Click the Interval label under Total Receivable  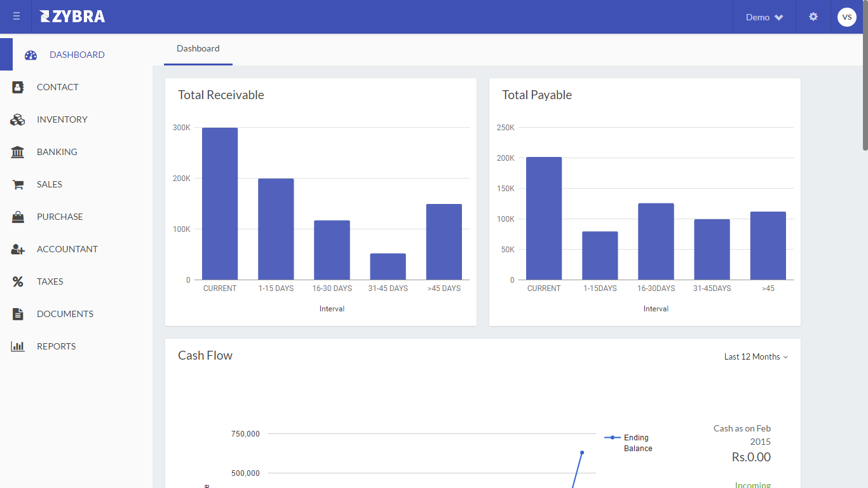coord(332,309)
